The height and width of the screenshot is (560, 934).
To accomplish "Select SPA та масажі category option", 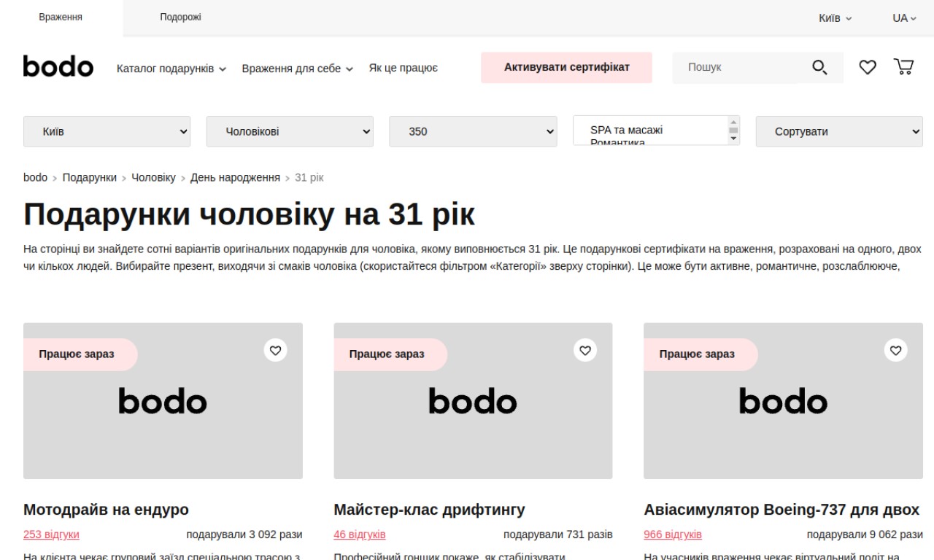I will point(626,130).
